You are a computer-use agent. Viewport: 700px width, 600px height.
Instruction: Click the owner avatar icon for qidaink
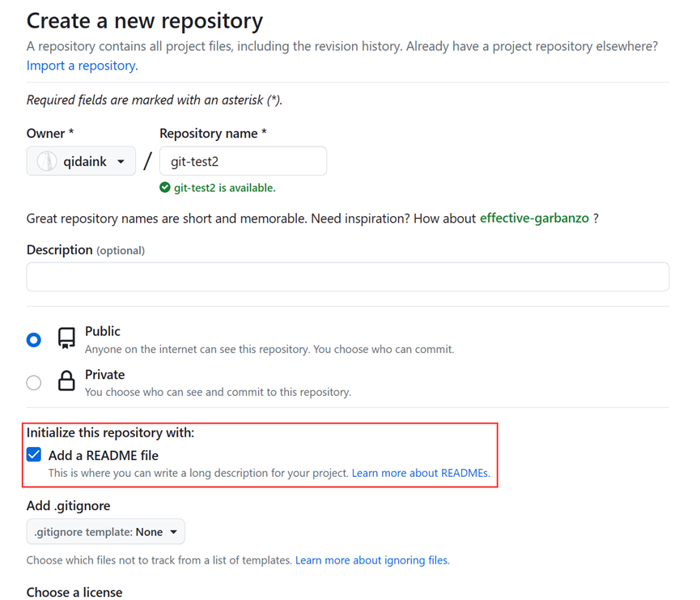[47, 162]
